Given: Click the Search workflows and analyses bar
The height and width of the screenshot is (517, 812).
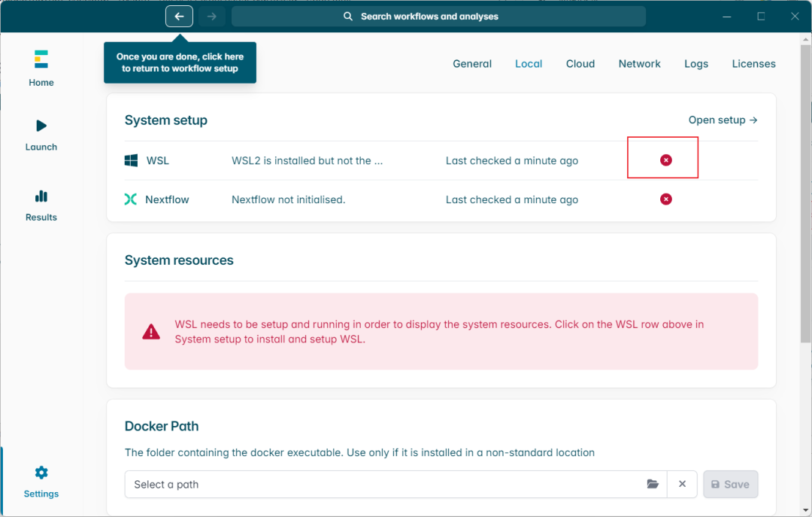Looking at the screenshot, I should pyautogui.click(x=438, y=17).
